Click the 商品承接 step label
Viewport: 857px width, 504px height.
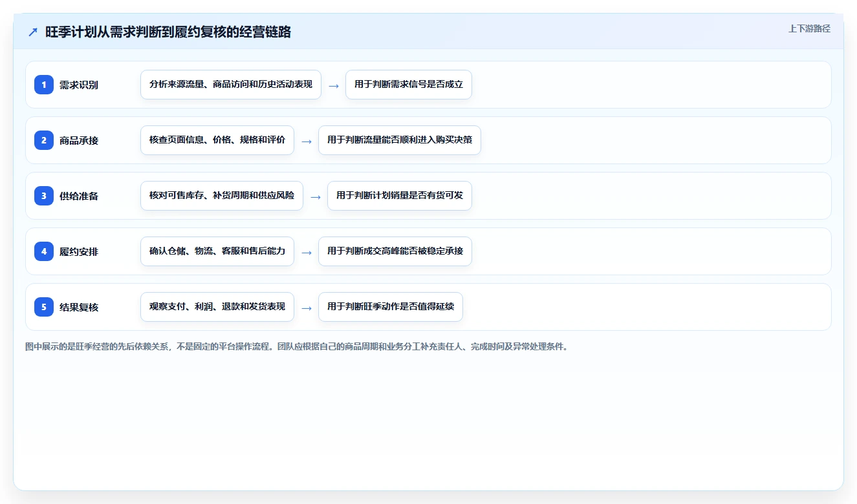[x=79, y=140]
